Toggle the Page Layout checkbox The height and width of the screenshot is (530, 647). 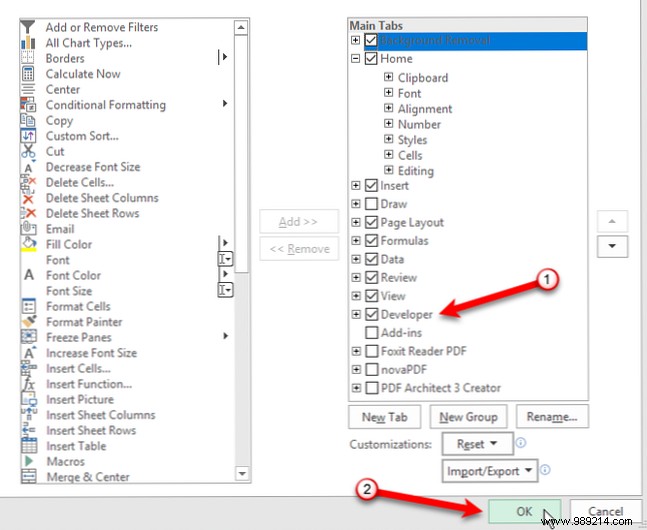pyautogui.click(x=371, y=222)
